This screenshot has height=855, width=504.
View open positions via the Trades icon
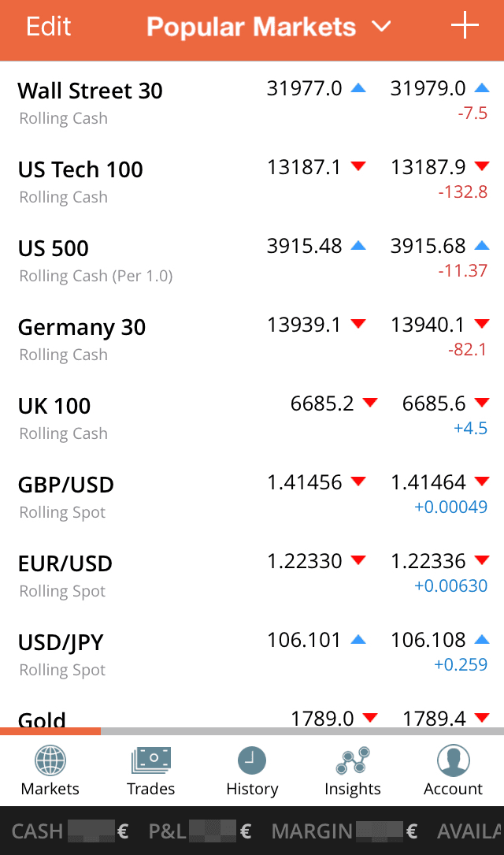coord(150,761)
